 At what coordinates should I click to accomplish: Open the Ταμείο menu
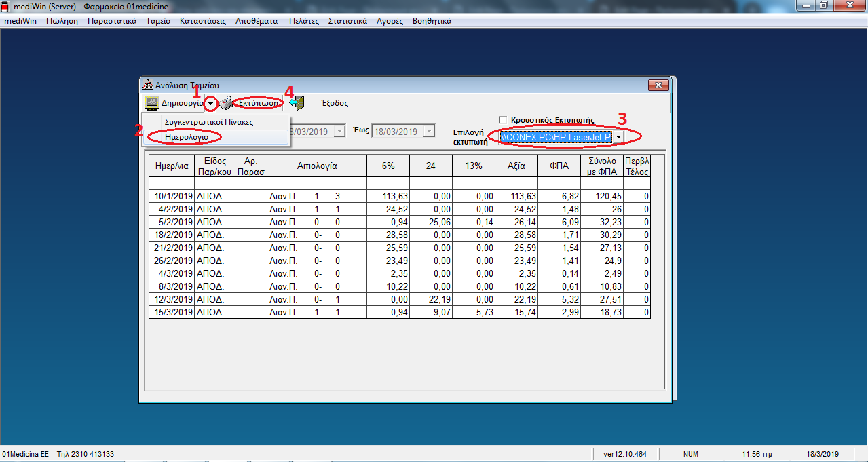coord(158,21)
